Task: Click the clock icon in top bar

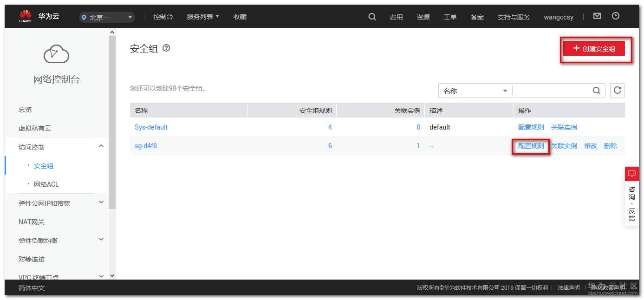Action: [616, 16]
